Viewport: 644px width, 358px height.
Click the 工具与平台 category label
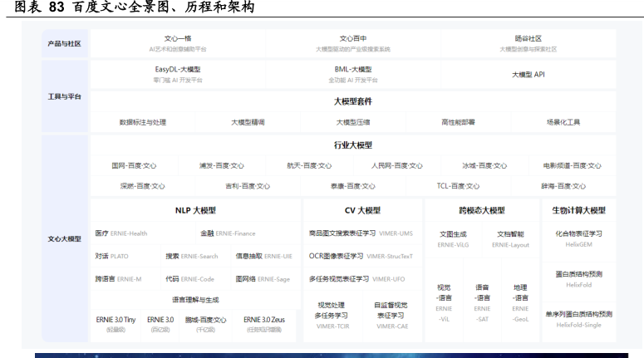click(x=65, y=96)
